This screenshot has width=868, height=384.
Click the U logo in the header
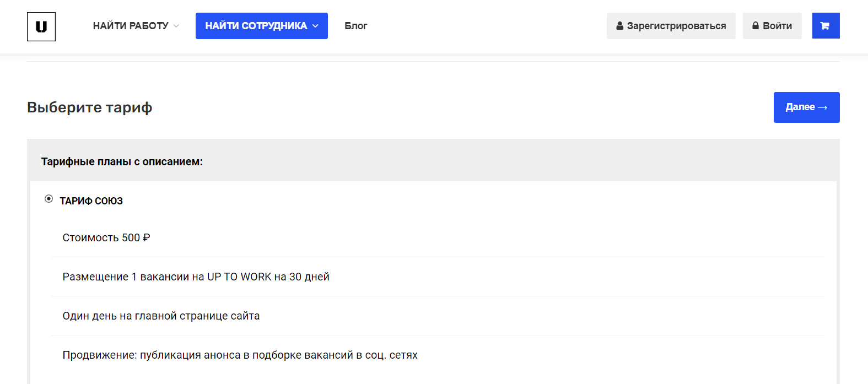(x=41, y=26)
